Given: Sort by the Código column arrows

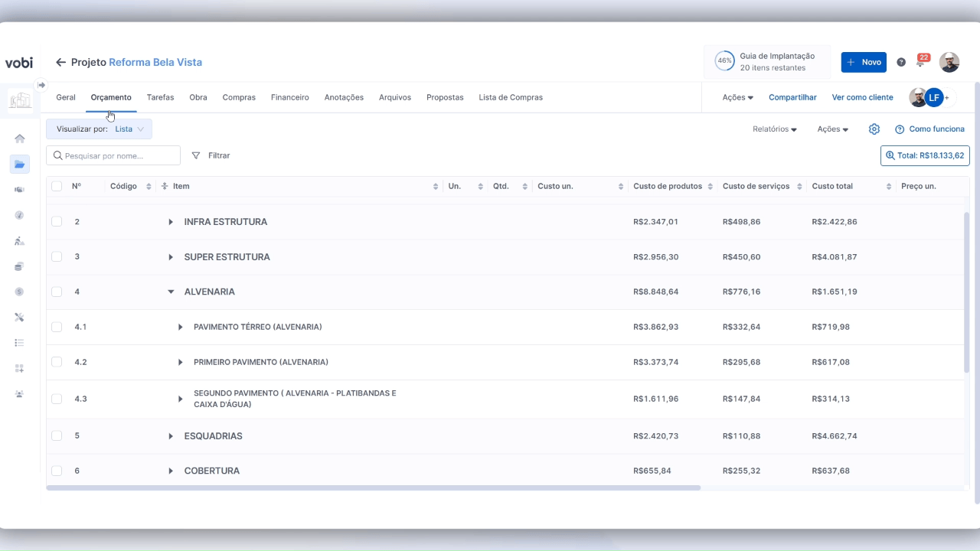Looking at the screenshot, I should click(149, 186).
